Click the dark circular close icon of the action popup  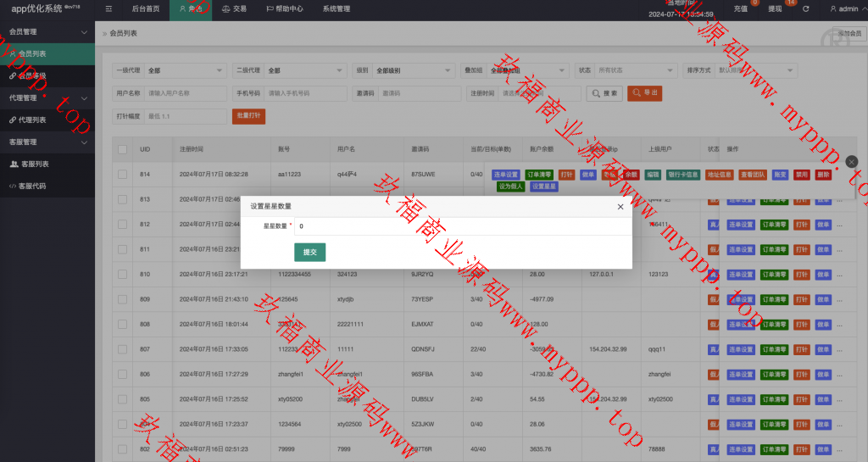(x=852, y=161)
